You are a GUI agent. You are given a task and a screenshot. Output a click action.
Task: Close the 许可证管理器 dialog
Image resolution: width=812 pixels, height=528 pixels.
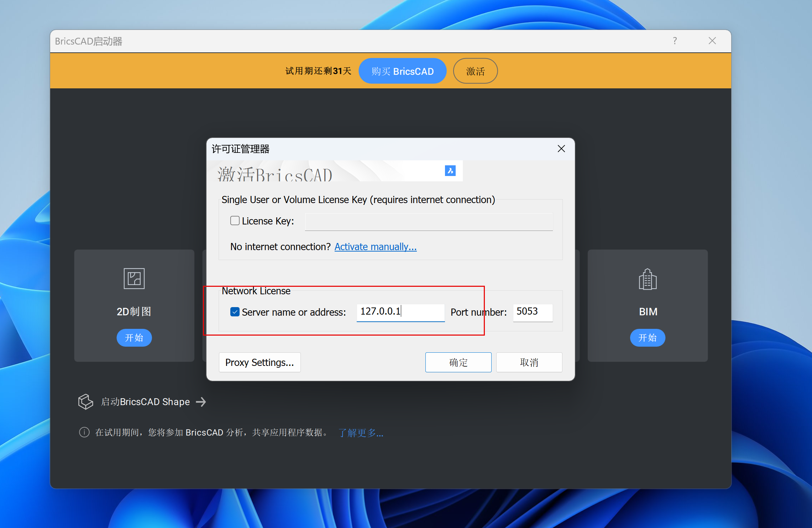pyautogui.click(x=561, y=149)
